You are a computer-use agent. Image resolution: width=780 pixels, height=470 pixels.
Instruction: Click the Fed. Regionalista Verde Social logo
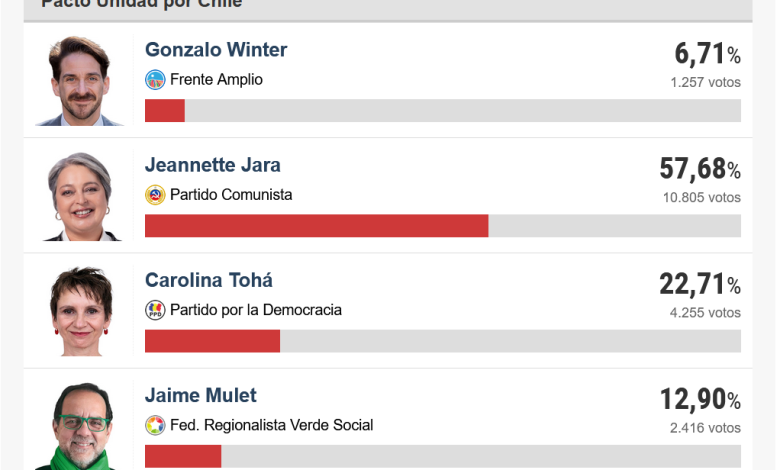(155, 425)
